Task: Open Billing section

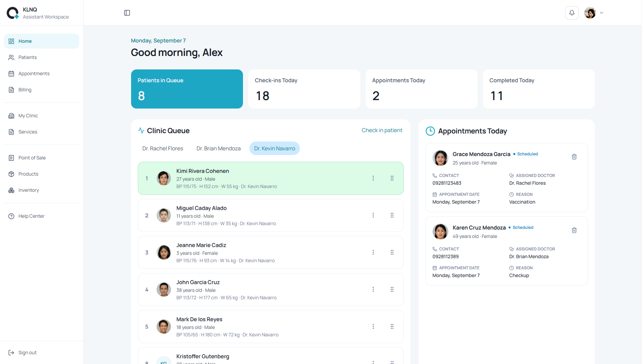Action: tap(41, 90)
